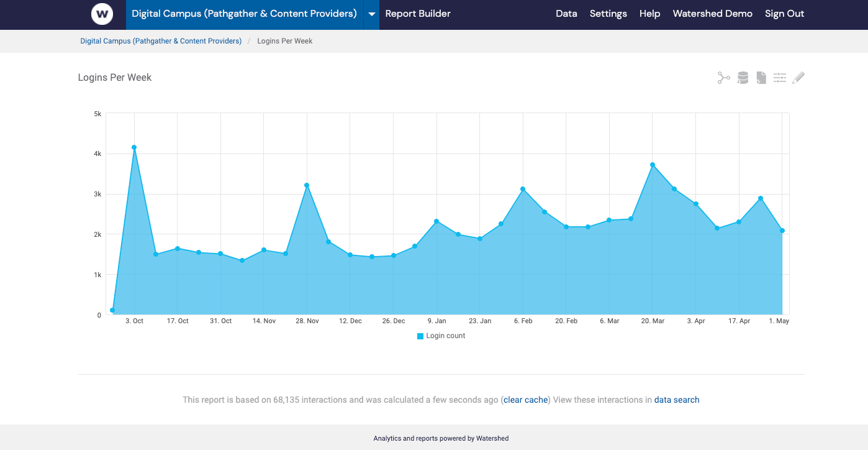Navigate to Digital Campus breadcrumb link
The height and width of the screenshot is (450, 868).
tap(161, 40)
